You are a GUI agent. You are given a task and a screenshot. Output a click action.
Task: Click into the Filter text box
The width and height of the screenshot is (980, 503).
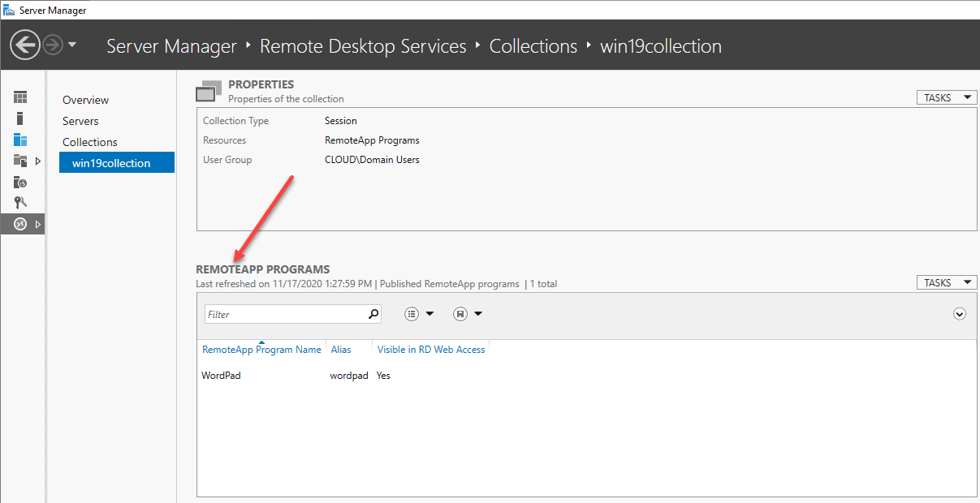pyautogui.click(x=284, y=314)
